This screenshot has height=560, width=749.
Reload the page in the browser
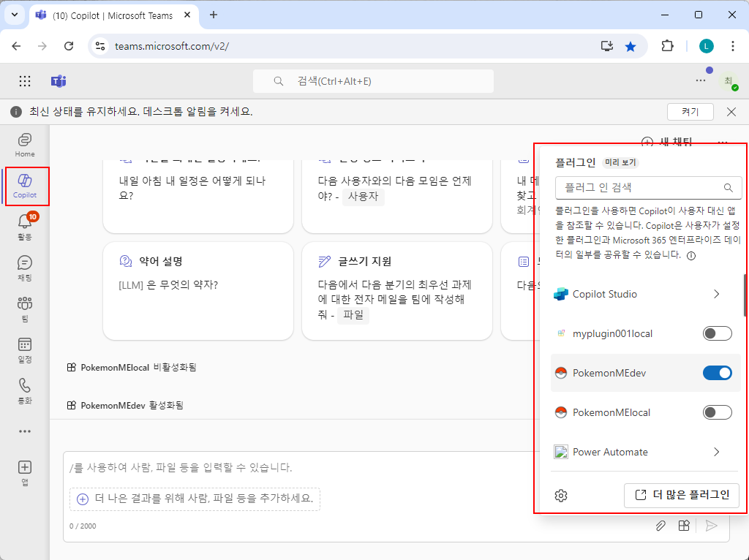(69, 46)
